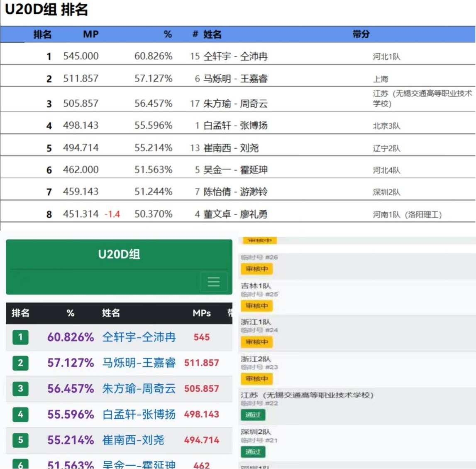The height and width of the screenshot is (469, 476).
Task: Click the MPs header in the mobile table
Action: (x=202, y=313)
